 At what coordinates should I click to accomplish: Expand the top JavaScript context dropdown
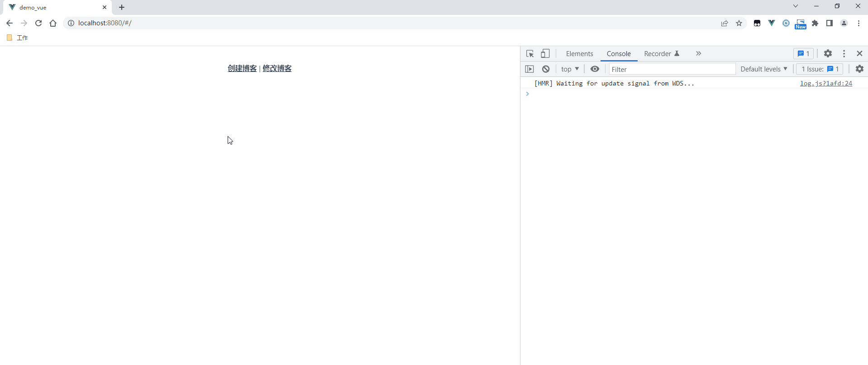point(570,69)
